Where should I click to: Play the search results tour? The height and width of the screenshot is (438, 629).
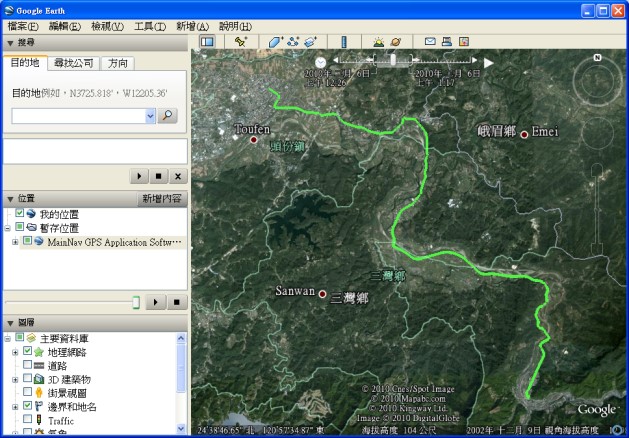pyautogui.click(x=139, y=176)
